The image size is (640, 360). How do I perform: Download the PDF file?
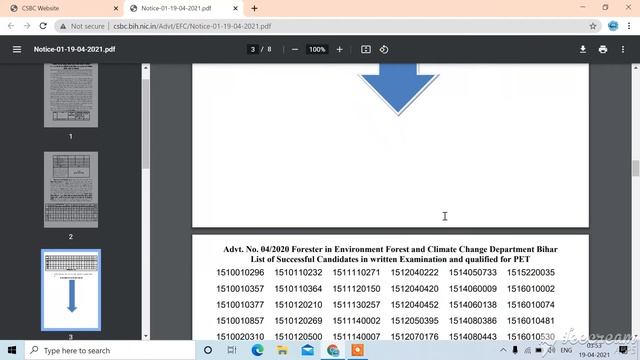tap(583, 49)
